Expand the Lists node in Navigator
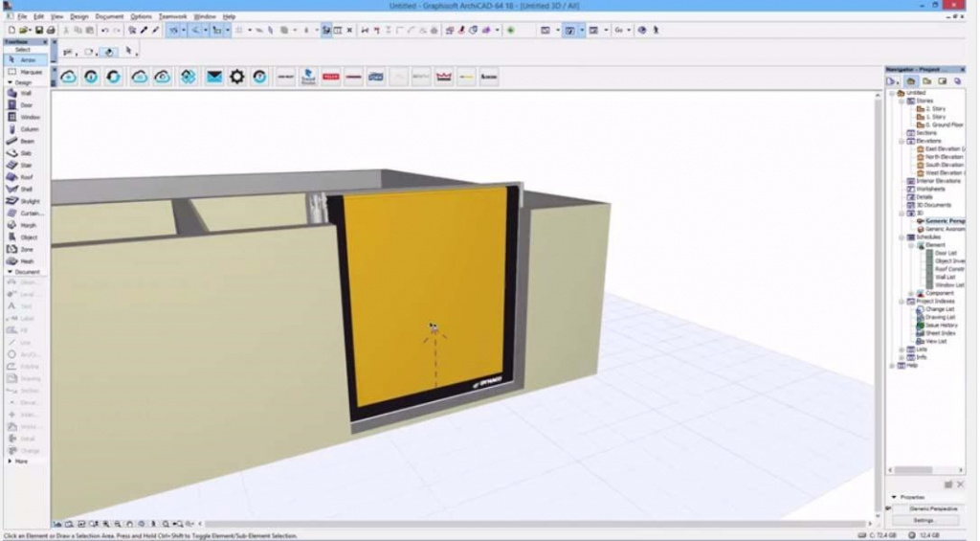 click(x=902, y=349)
